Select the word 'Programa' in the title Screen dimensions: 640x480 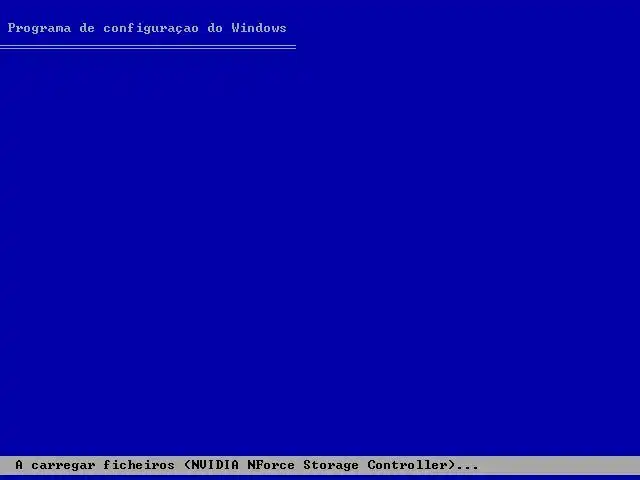[39, 29]
